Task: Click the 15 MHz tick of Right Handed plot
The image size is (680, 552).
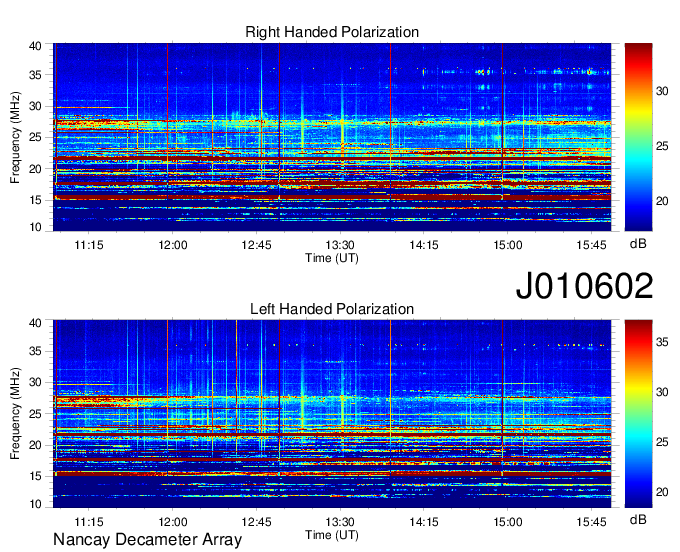Action: 35,200
